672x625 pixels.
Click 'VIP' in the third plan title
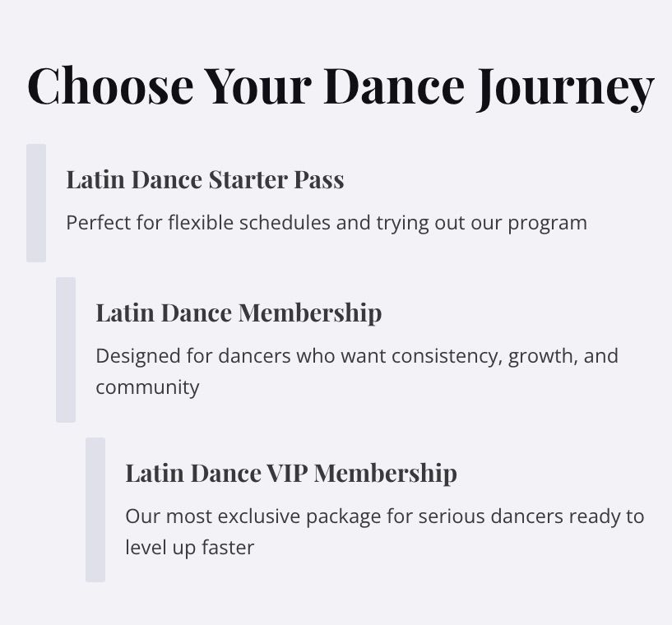287,474
